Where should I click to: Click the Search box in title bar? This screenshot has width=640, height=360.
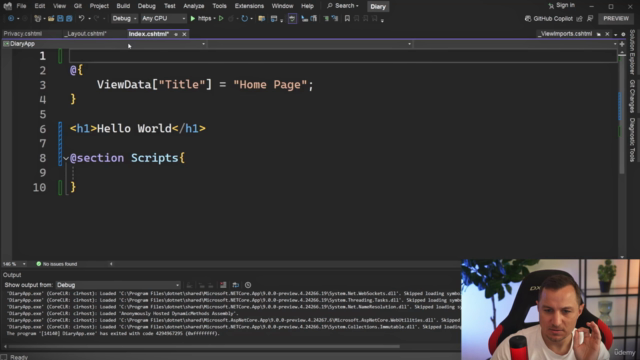tap(343, 6)
